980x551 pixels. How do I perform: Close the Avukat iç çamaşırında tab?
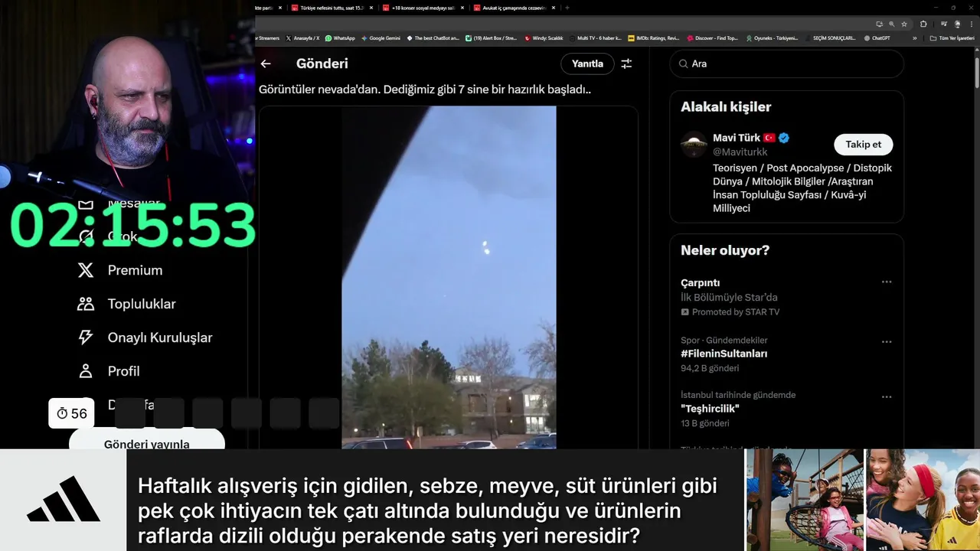[x=553, y=8]
